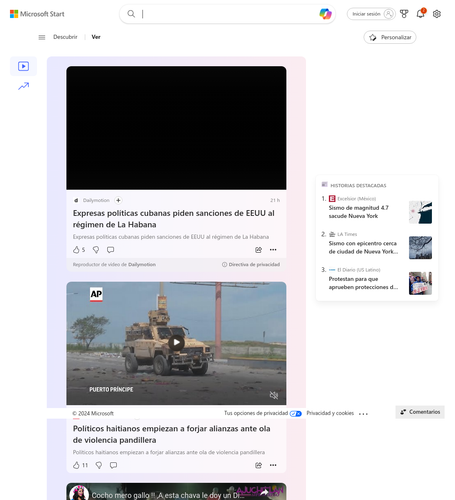
Task: Click thumbnail of LA Times earthquake story
Action: tap(420, 248)
